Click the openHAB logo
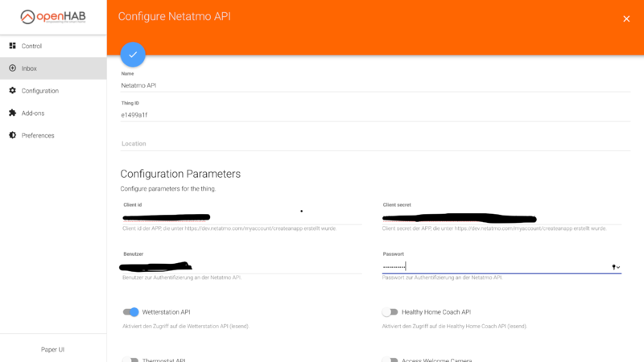Viewport: 644px width, 362px height. click(x=53, y=17)
